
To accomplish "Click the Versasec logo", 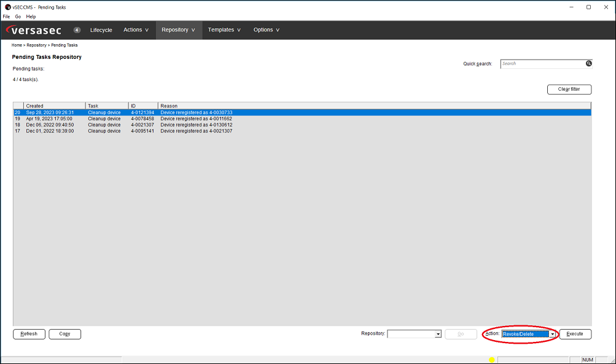I will [x=34, y=30].
